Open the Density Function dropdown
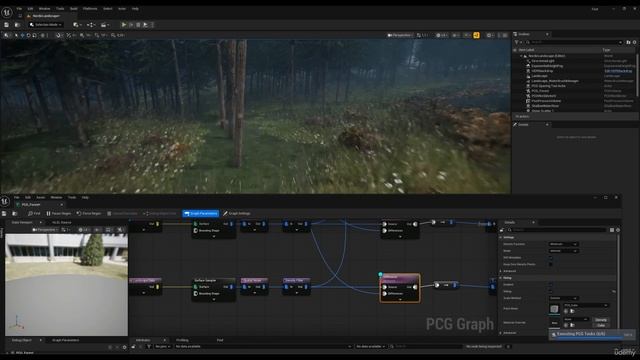 tap(563, 244)
